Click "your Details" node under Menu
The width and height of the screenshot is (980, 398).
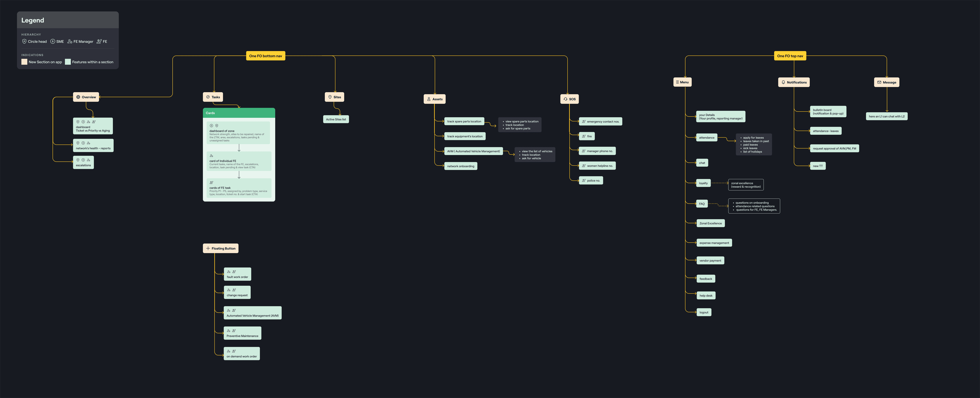[720, 117]
